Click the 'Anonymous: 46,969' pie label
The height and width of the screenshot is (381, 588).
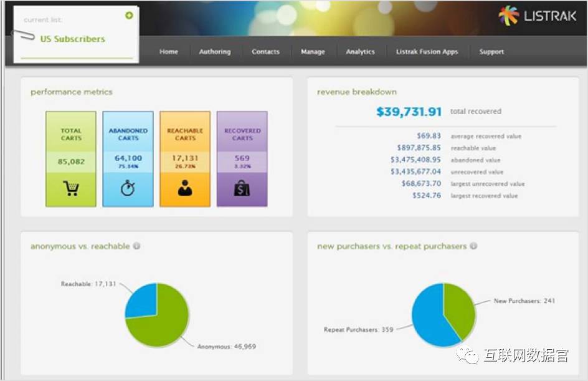coord(227,347)
